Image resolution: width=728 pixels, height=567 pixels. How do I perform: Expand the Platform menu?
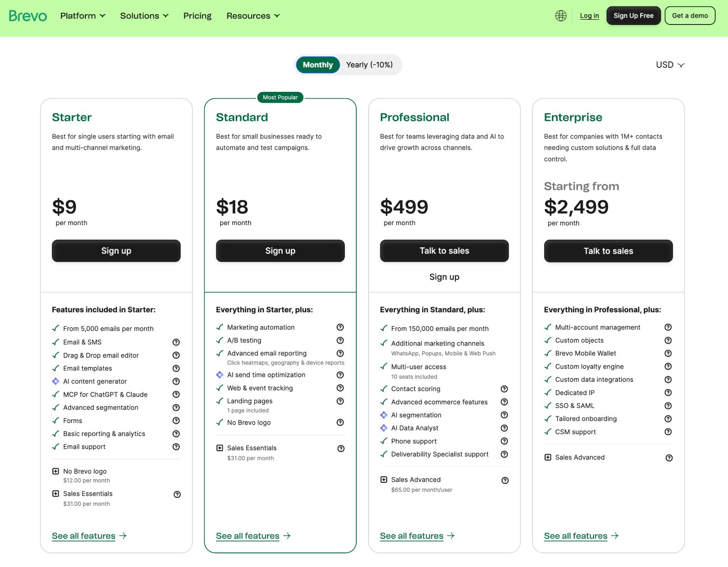83,16
